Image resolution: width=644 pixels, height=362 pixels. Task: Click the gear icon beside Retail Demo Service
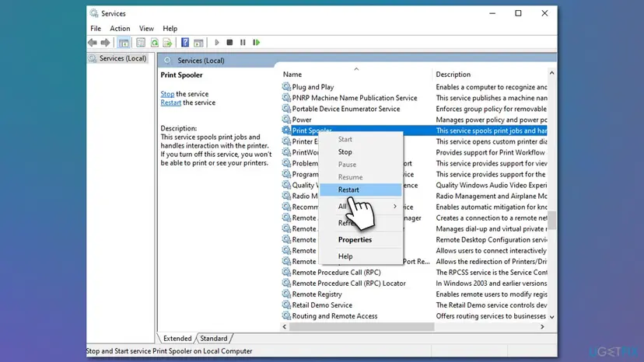286,305
